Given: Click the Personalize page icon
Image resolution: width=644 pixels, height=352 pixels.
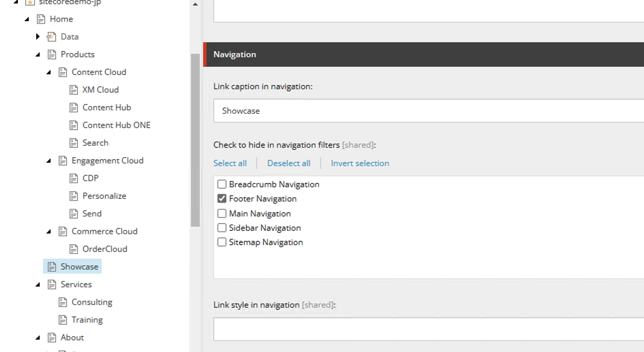Looking at the screenshot, I should pos(74,196).
